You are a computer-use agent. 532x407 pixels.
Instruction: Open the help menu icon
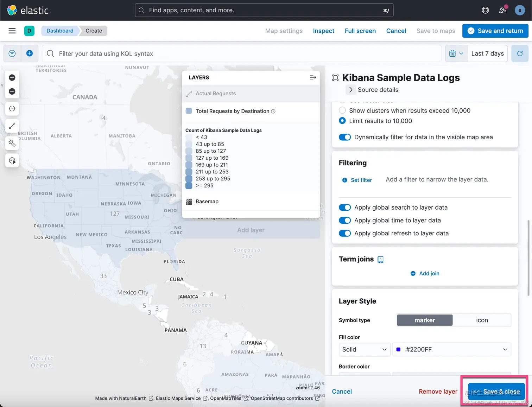click(485, 10)
